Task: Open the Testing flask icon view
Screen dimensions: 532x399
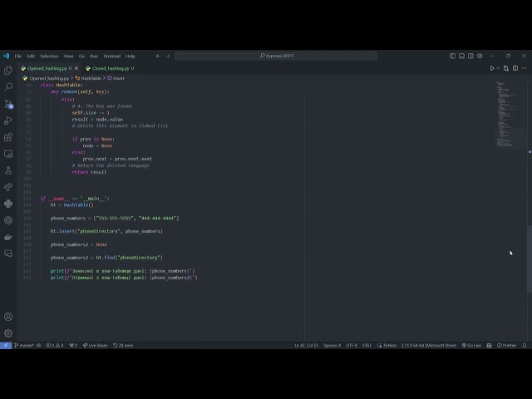Action: click(x=8, y=170)
